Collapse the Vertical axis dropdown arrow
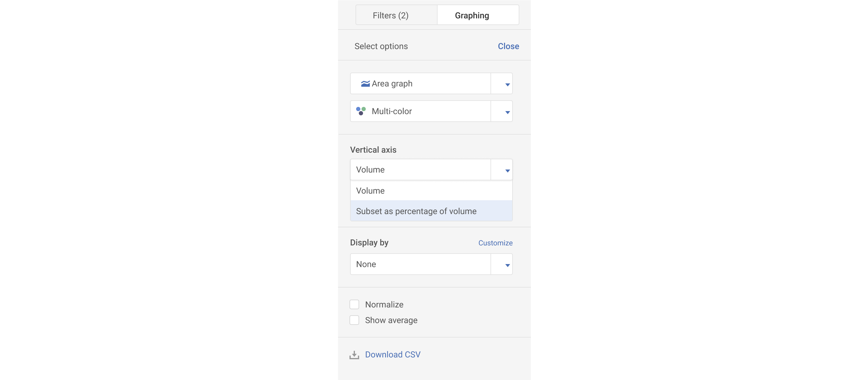This screenshot has height=380, width=868. tap(507, 170)
